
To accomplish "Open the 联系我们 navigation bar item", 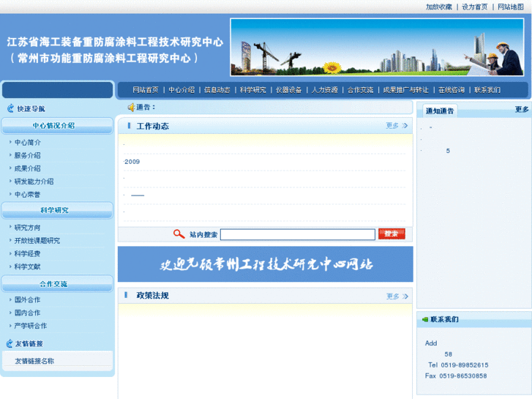I will [x=487, y=90].
